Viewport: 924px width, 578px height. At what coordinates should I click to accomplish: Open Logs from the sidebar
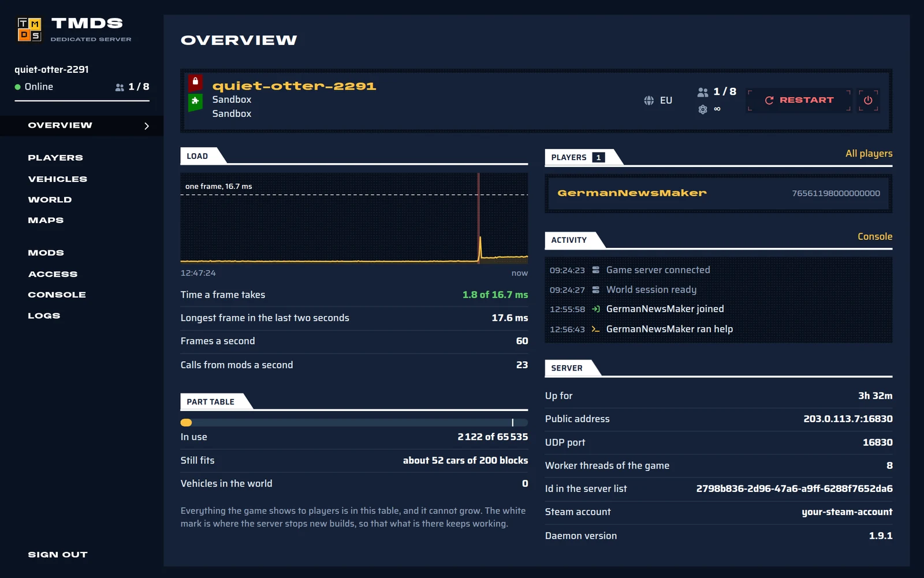pyautogui.click(x=44, y=316)
